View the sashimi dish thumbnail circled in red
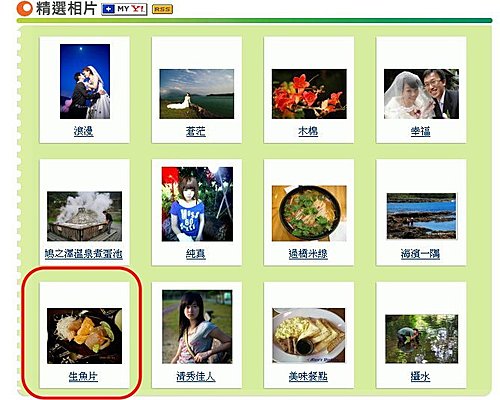Screen dimensions: 500x400 (x=85, y=336)
